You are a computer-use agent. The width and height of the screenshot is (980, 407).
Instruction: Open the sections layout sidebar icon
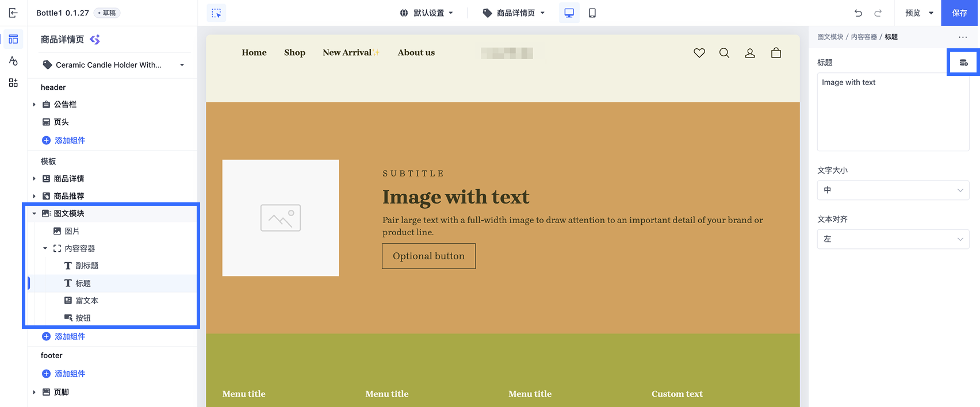pos(13,39)
